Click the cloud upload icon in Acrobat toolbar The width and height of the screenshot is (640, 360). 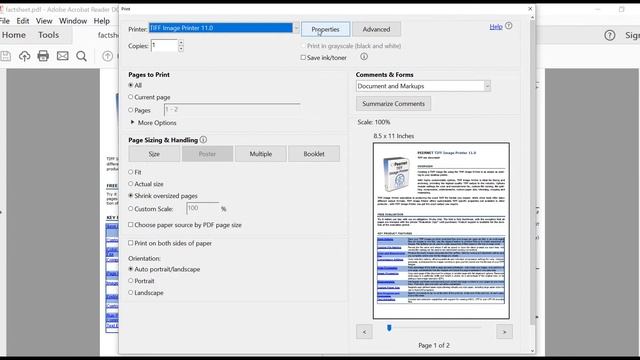coord(24,56)
